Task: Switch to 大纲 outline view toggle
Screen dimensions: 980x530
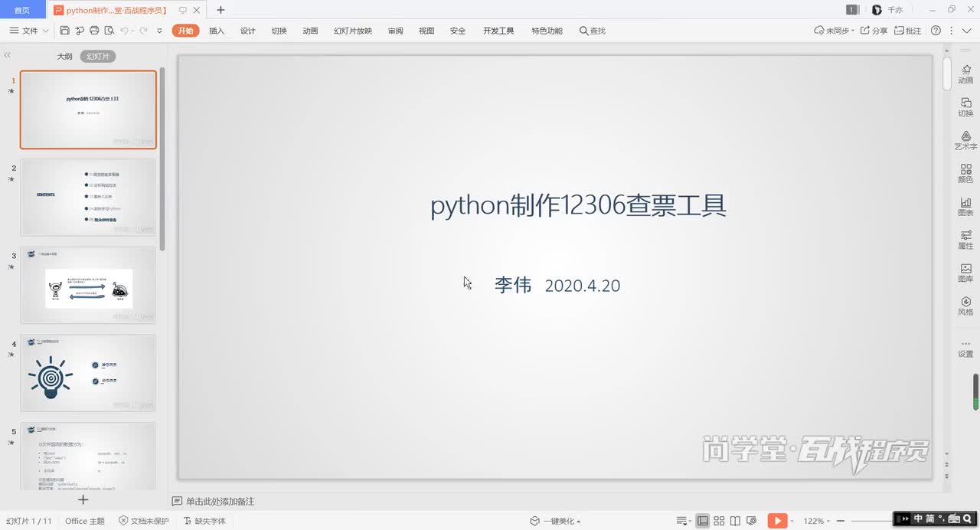Action: pyautogui.click(x=64, y=57)
